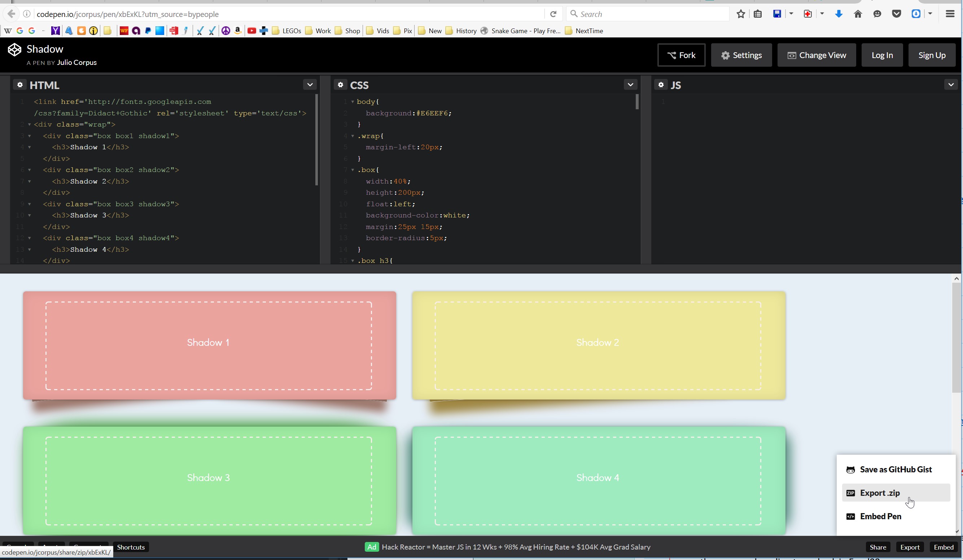The width and height of the screenshot is (963, 560).
Task: Expand the JS panel dropdown chevron
Action: pos(951,85)
